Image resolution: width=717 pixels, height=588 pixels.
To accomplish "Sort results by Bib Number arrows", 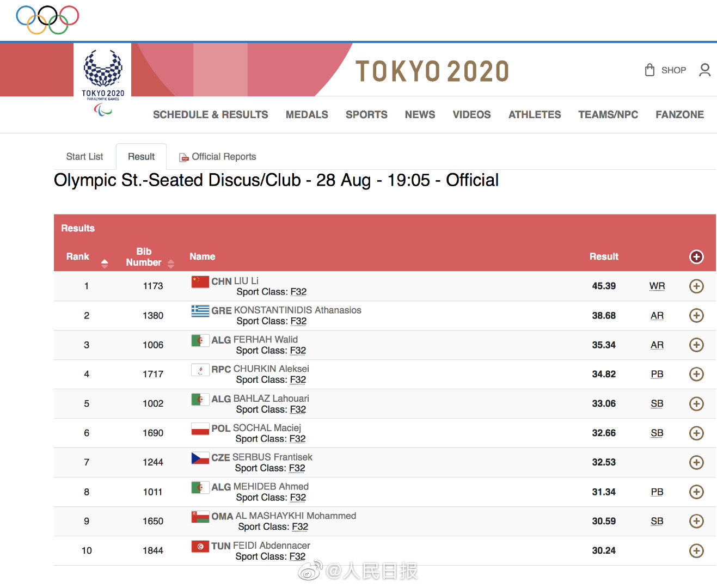I will coord(171,264).
